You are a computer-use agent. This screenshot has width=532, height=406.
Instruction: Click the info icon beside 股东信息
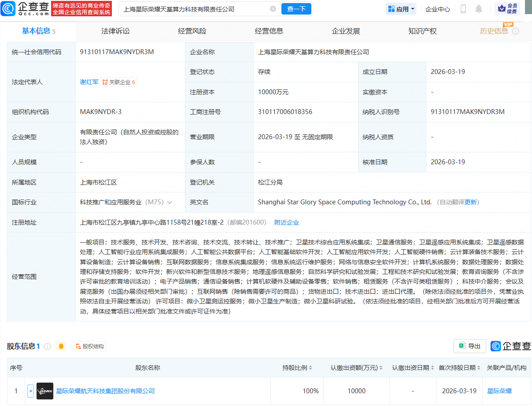coord(47,346)
